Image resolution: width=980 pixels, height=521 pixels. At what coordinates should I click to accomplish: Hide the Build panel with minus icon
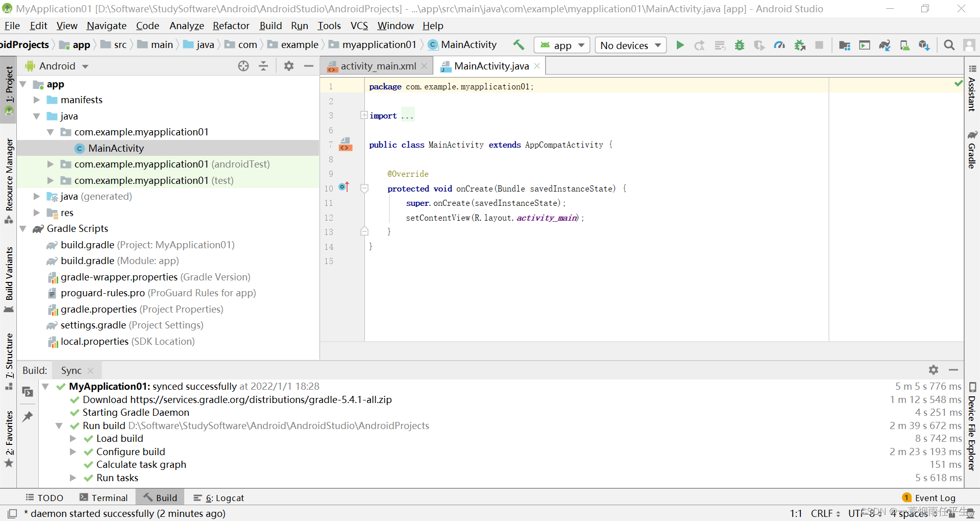point(953,370)
